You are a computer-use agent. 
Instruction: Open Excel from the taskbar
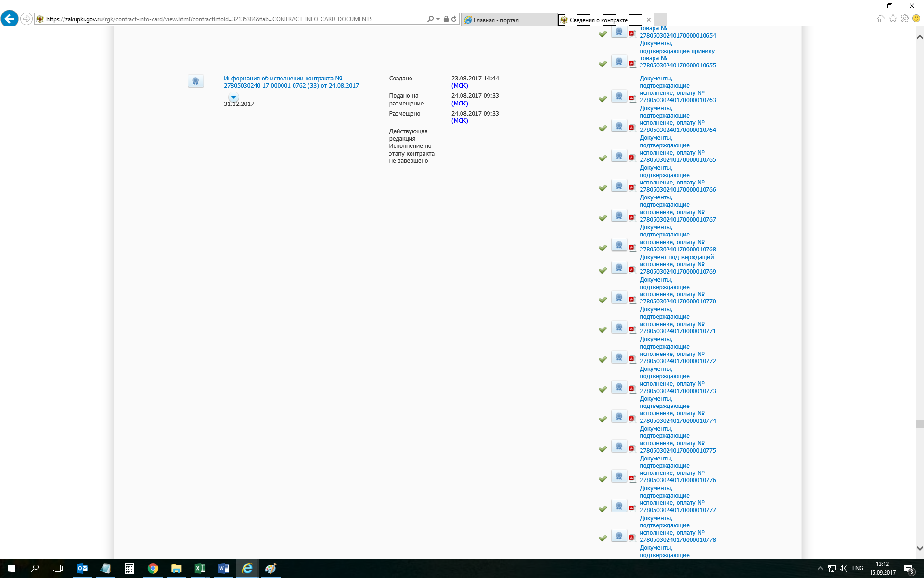pyautogui.click(x=200, y=568)
